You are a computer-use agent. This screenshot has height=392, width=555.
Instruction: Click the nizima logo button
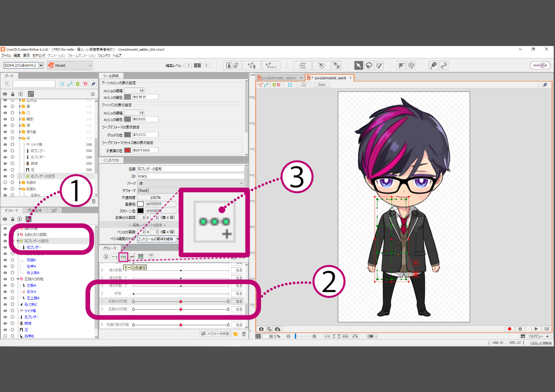coord(540,65)
